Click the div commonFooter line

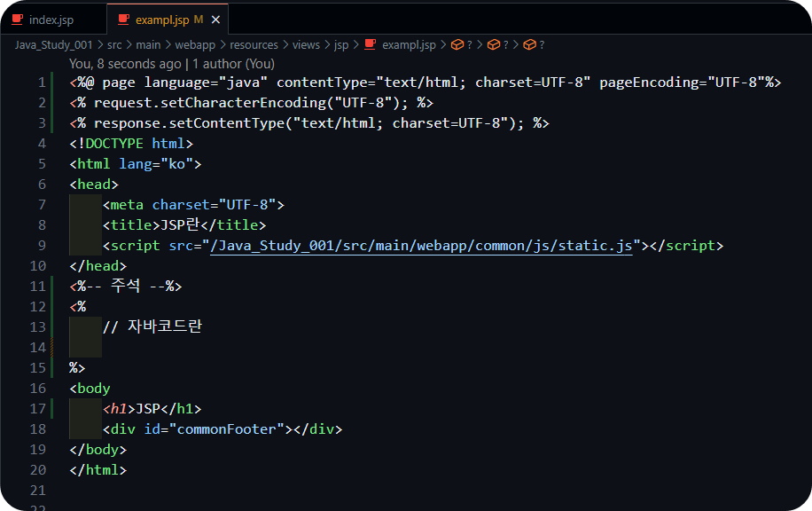(x=223, y=429)
